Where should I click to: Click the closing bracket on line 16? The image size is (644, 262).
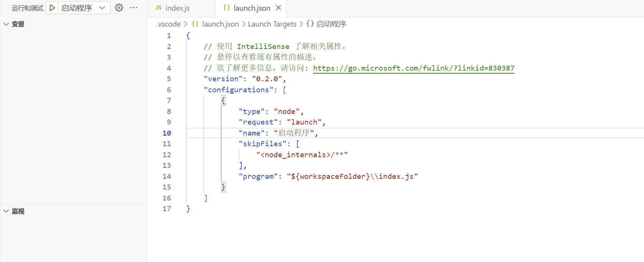tap(206, 198)
